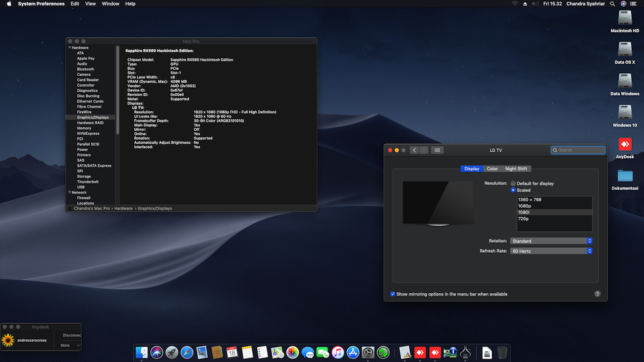Click help question mark in LG TV window

[x=597, y=294]
